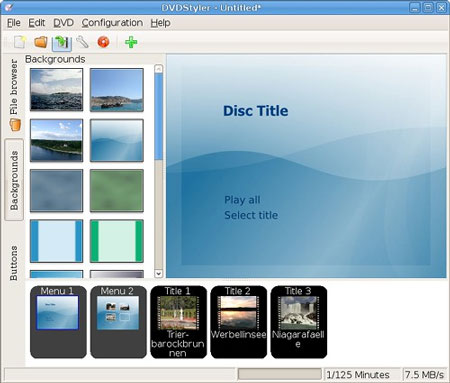Select the Select title menu button
450x383 pixels.
coord(251,215)
